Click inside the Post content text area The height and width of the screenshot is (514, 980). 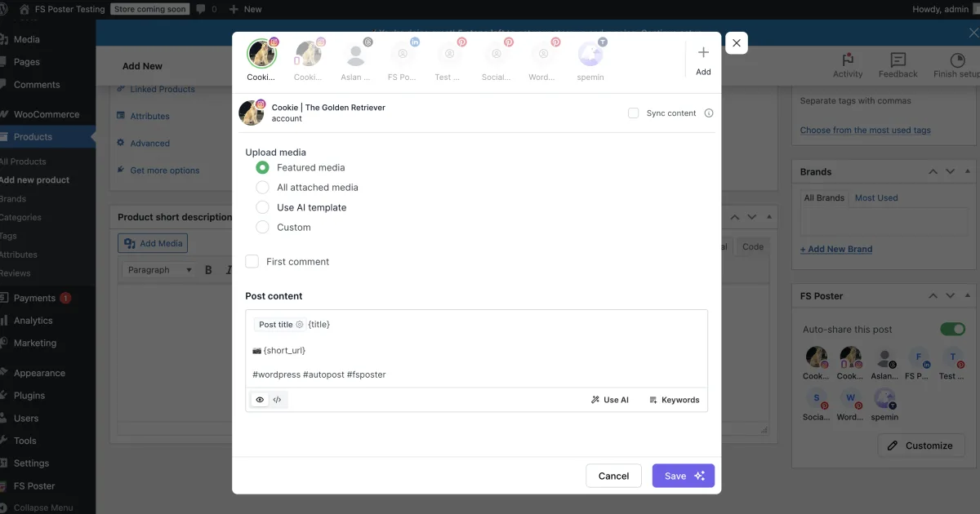[x=476, y=349]
